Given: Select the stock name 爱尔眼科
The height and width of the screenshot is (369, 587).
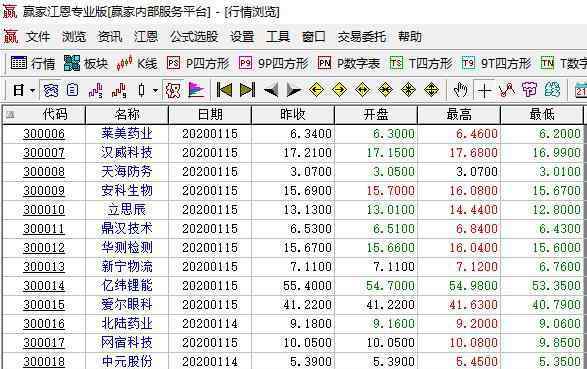Looking at the screenshot, I should (127, 305).
